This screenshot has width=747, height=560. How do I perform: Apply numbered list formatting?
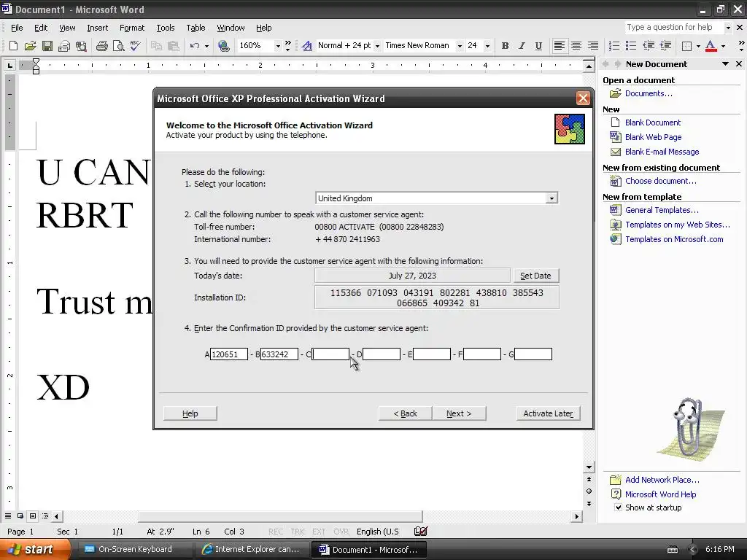pos(614,46)
